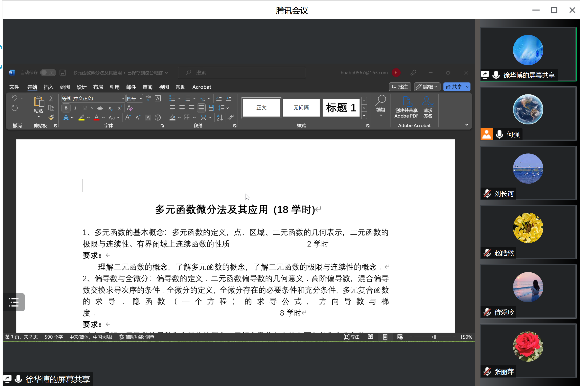Redo the action in Word ribbon
The width and height of the screenshot is (580, 386).
[x=14, y=108]
